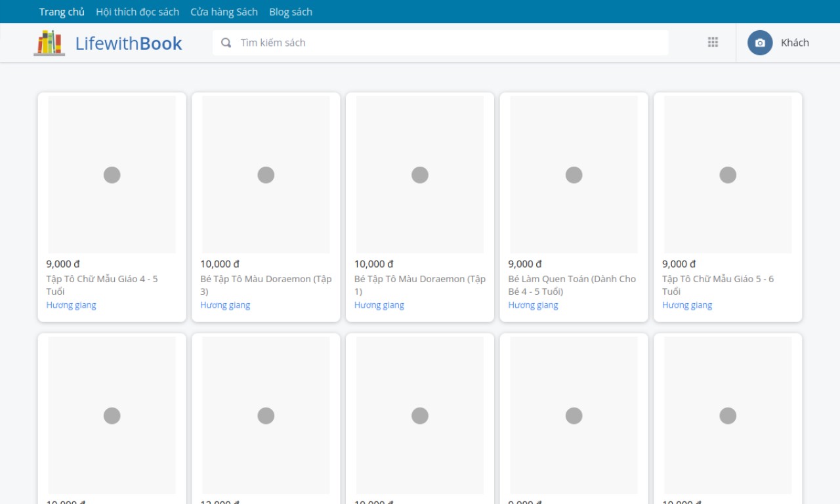The image size is (840, 504).
Task: Click 9,000 đ price of Bé Làm Quen Toán
Action: click(x=525, y=264)
